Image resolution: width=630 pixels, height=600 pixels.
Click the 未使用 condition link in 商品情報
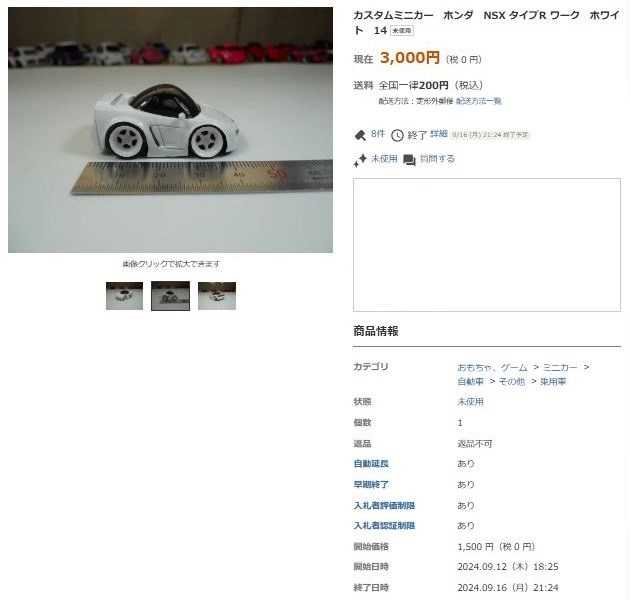click(x=470, y=401)
